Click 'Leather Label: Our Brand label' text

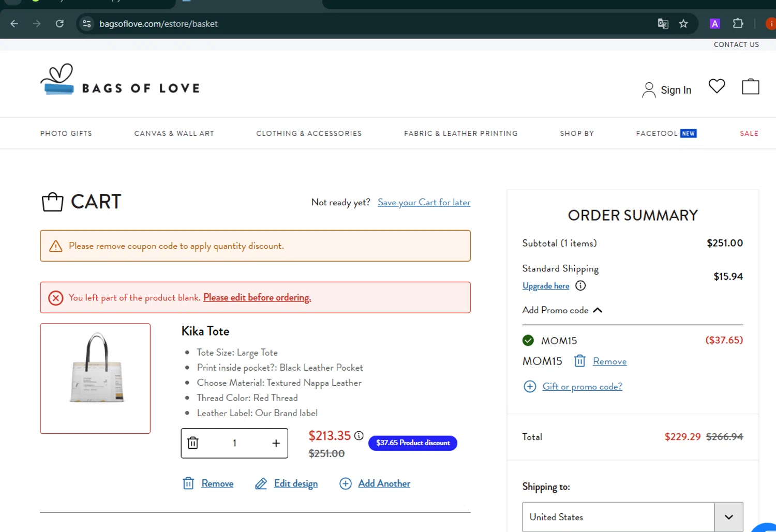coord(257,413)
